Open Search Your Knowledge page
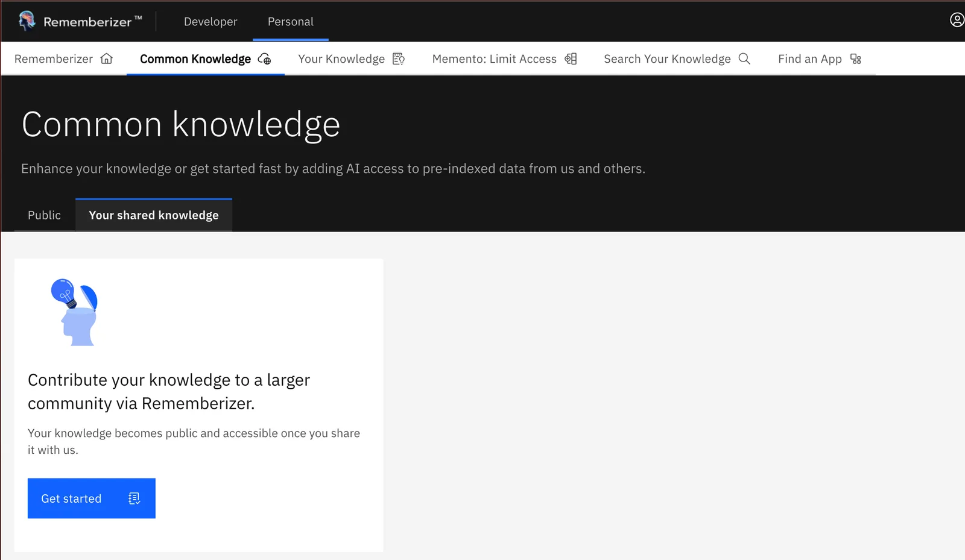Image resolution: width=965 pixels, height=560 pixels. pos(677,58)
